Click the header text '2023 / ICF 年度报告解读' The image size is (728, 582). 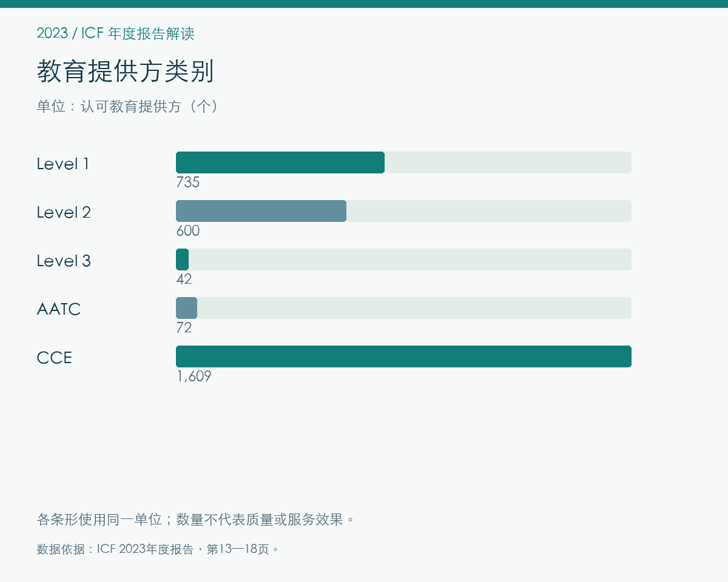tap(115, 33)
